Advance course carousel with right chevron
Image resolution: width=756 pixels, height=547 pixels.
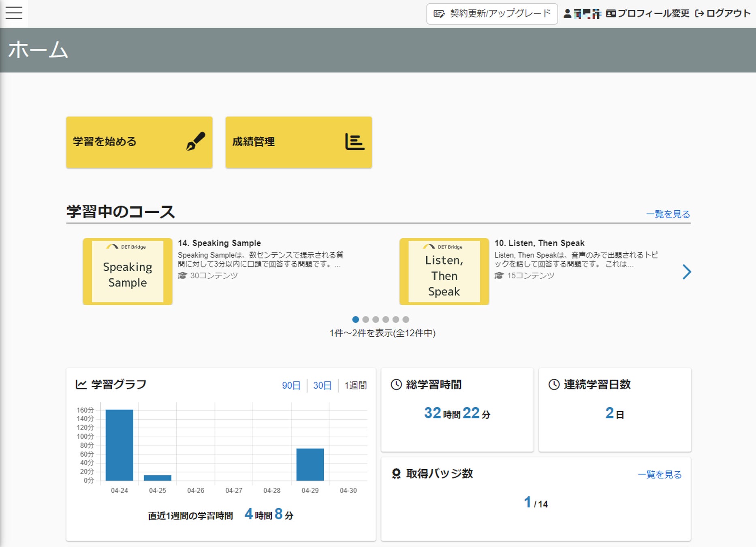click(x=686, y=272)
